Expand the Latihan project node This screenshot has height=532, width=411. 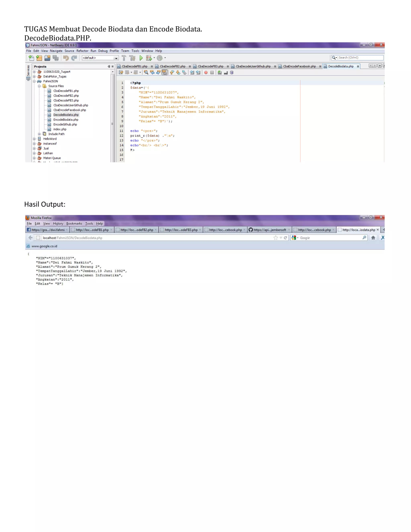coord(34,153)
